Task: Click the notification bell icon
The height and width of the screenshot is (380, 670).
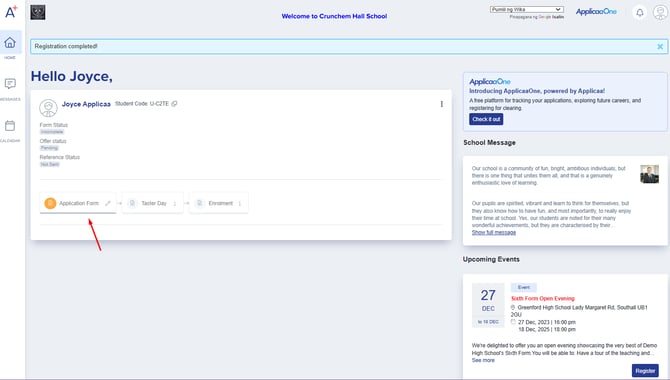Action: pos(640,12)
